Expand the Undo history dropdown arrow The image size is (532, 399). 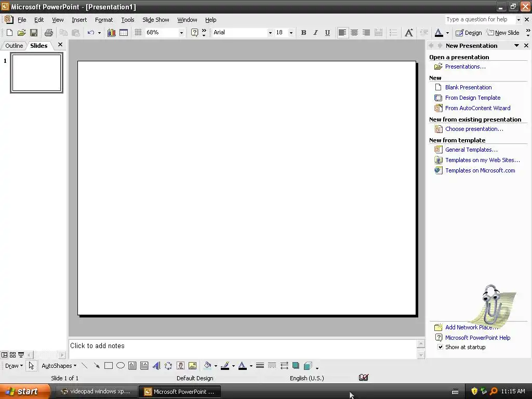[99, 33]
